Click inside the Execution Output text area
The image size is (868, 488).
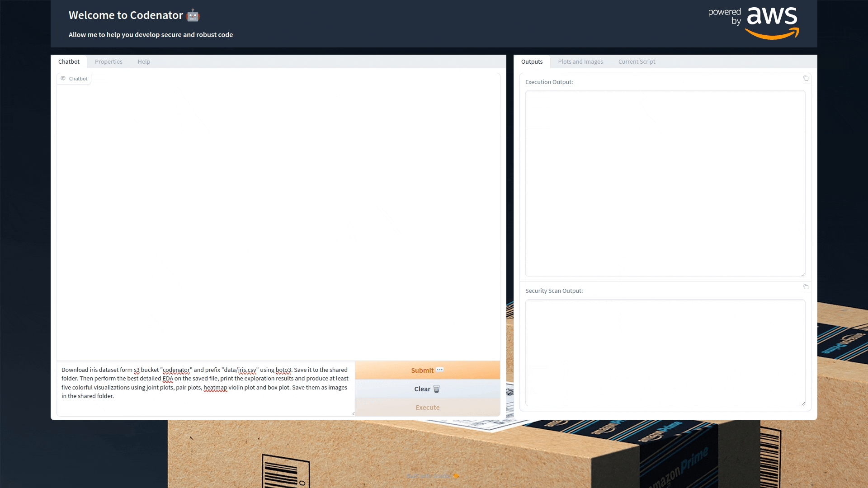click(665, 183)
